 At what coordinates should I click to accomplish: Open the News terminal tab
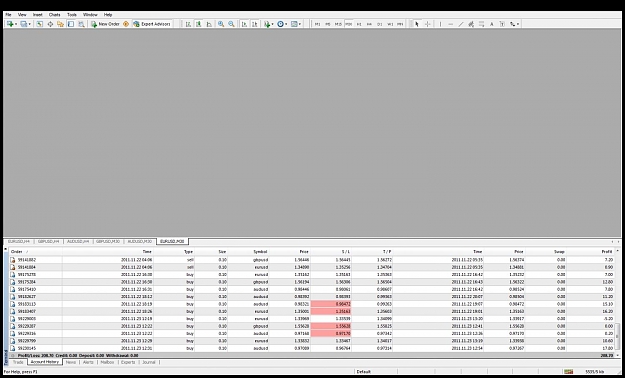point(71,362)
